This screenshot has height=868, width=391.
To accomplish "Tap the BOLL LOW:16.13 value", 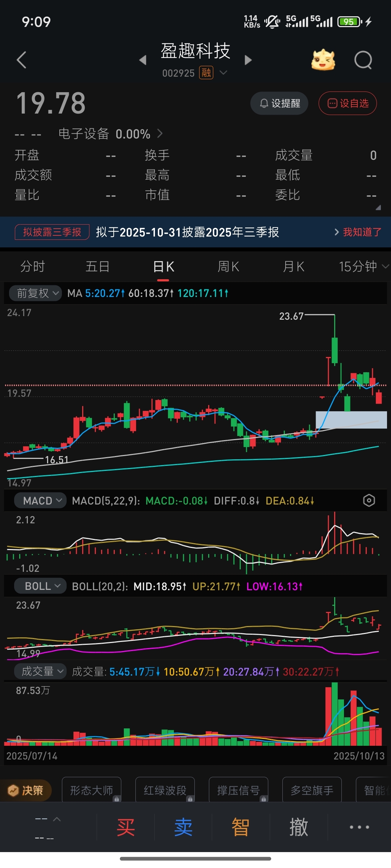I will 274,586.
